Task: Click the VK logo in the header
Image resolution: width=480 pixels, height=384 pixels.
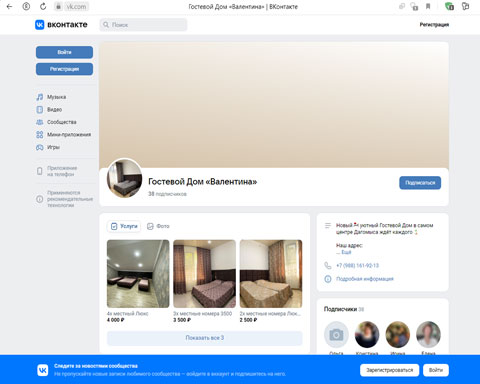Action: tap(61, 25)
